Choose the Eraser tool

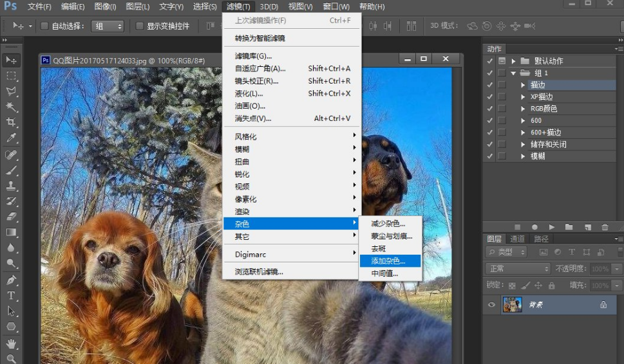[11, 217]
